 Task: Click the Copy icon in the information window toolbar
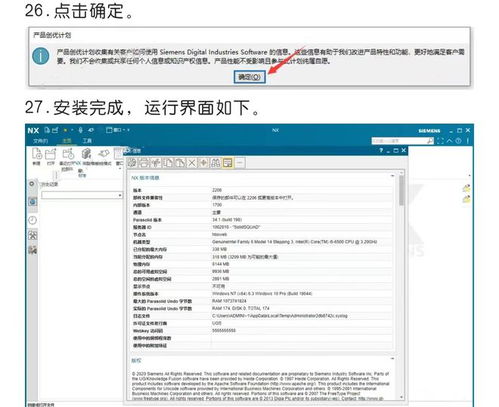pyautogui.click(x=169, y=163)
